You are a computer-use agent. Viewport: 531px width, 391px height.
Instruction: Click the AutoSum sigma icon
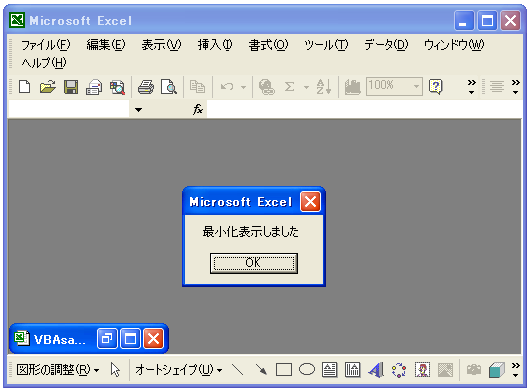click(x=290, y=87)
